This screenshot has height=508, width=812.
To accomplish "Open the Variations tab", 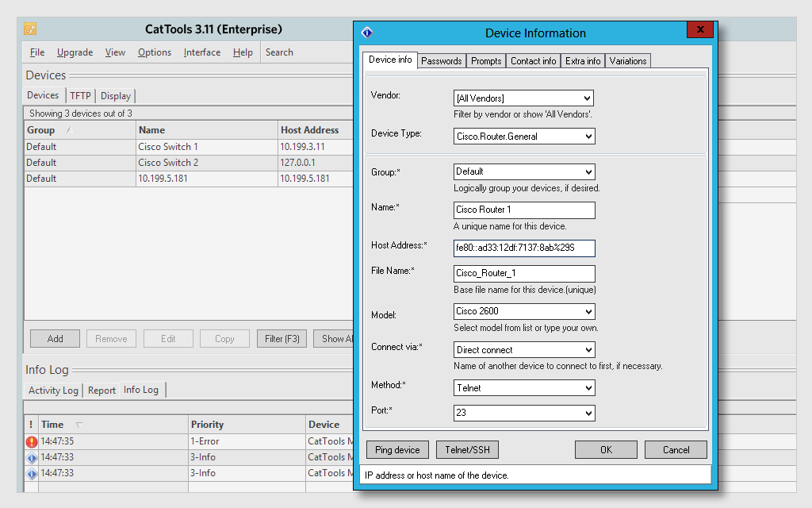I will (627, 60).
